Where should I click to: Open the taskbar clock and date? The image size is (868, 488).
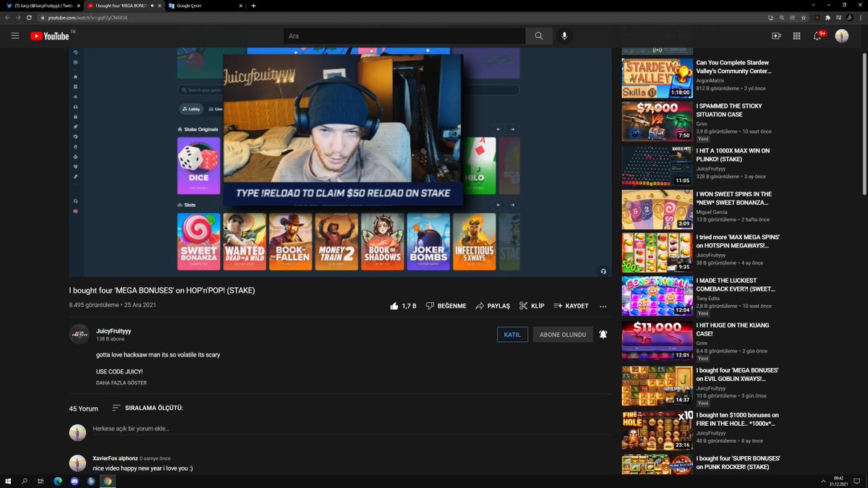pos(838,481)
